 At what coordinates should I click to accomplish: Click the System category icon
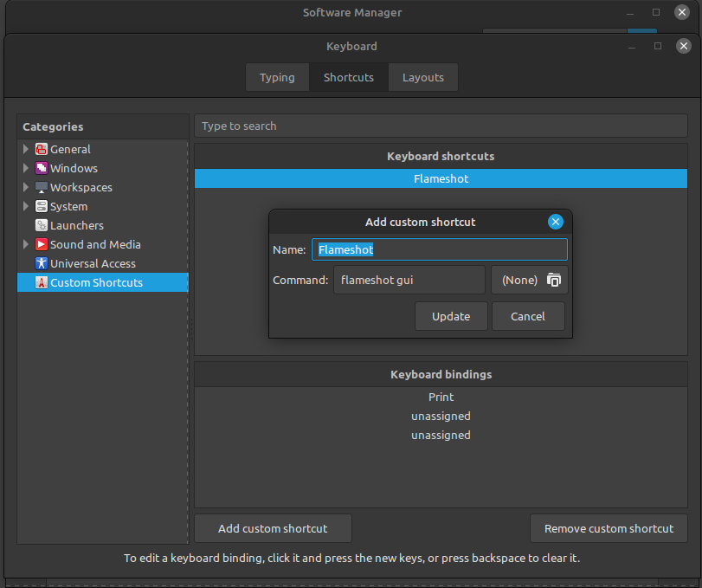pyautogui.click(x=42, y=206)
